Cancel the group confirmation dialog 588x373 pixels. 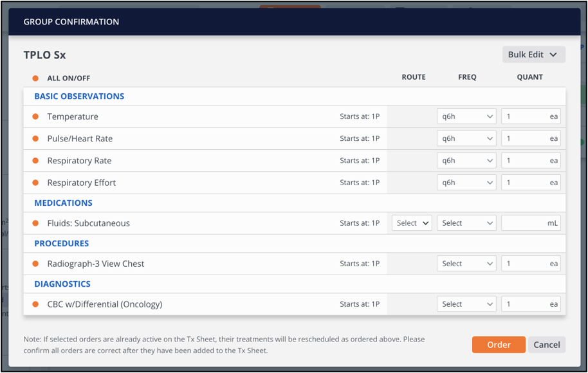pos(547,345)
